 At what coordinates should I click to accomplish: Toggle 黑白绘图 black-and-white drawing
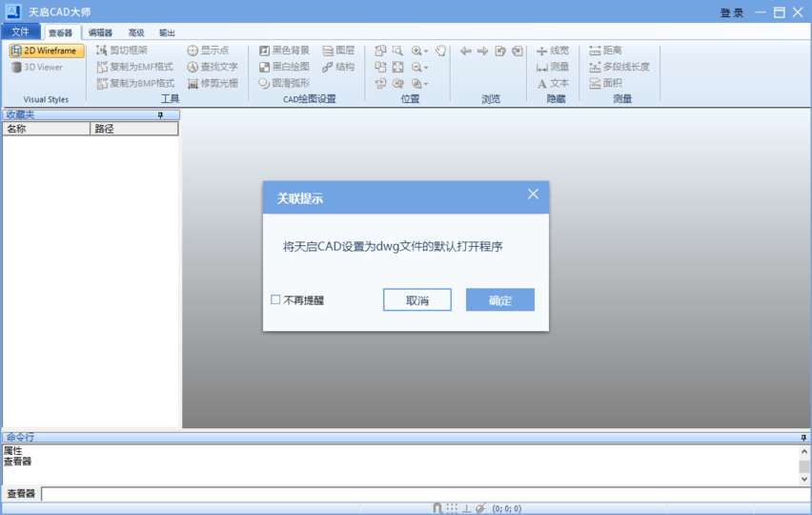[284, 67]
